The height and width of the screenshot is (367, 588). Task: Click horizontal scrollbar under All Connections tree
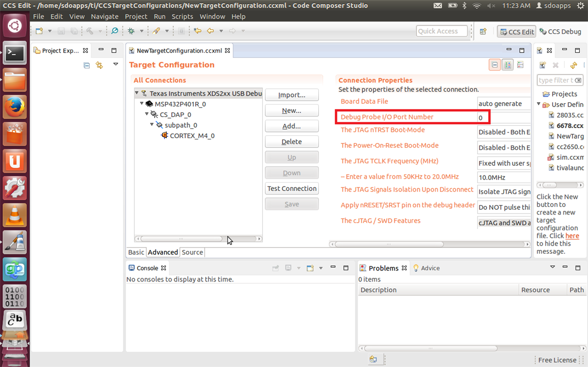click(198, 238)
